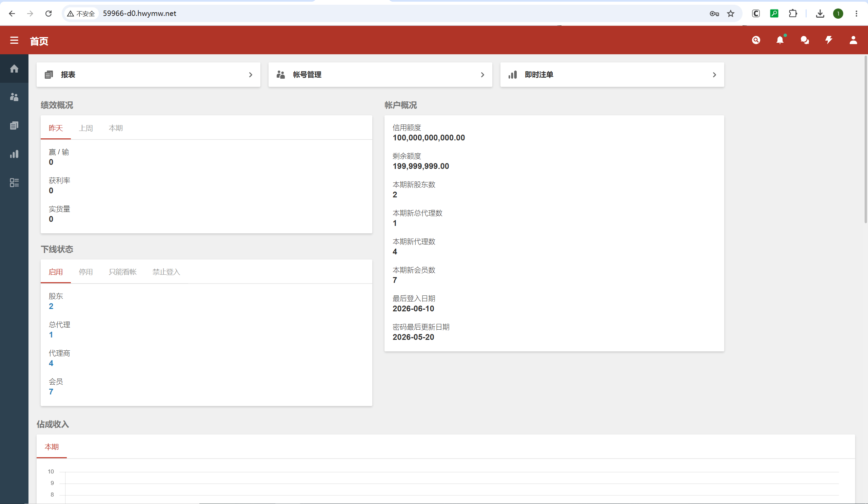Expand the 即时注单 card chevron
Screen dimensions: 868x504
[714, 75]
